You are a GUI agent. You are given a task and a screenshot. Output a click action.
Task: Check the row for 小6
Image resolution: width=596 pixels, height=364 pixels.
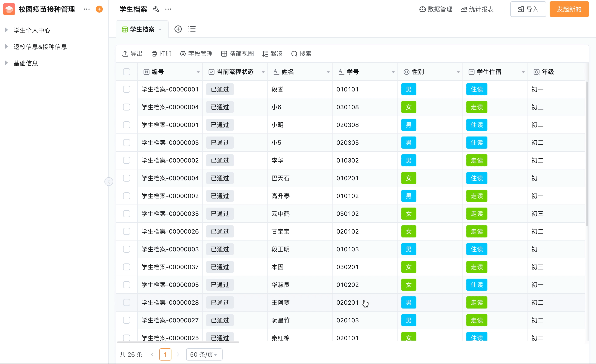coord(127,107)
